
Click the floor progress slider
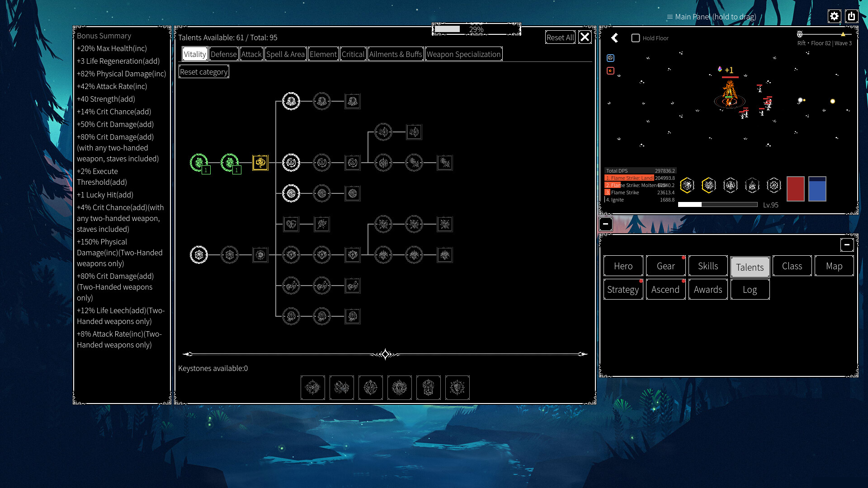[825, 34]
